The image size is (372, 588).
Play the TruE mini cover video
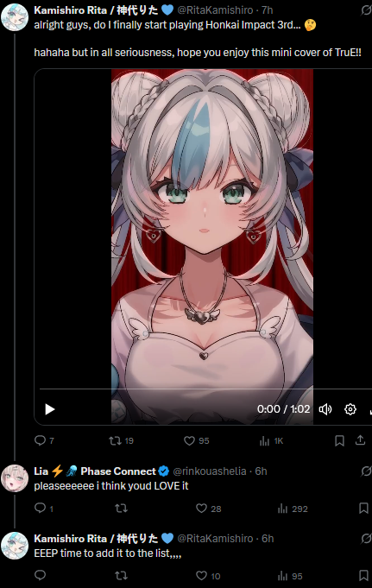[49, 409]
